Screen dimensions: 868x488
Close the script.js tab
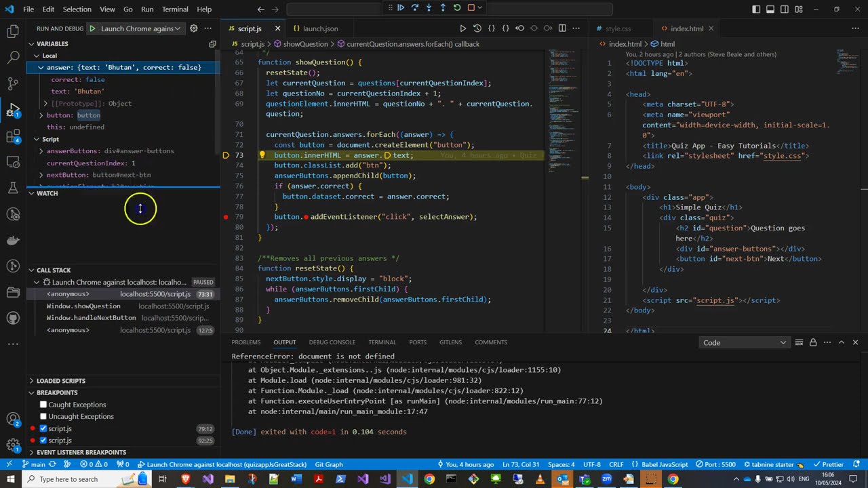coord(277,28)
